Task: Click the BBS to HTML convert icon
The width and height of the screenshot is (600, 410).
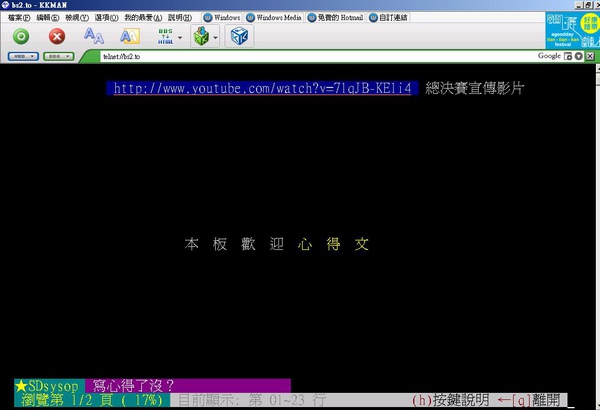Action: click(165, 36)
